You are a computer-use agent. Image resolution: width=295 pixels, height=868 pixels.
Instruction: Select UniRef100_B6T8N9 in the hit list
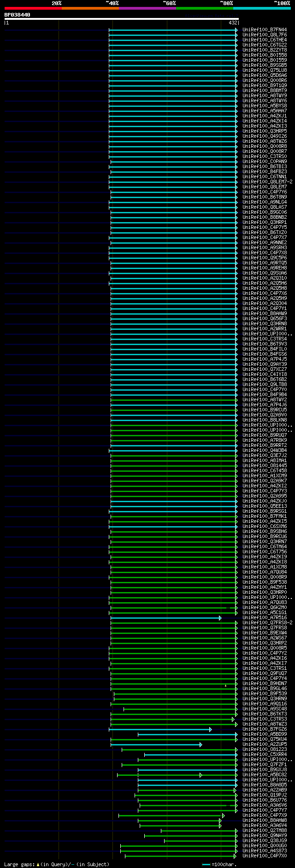(x=265, y=197)
